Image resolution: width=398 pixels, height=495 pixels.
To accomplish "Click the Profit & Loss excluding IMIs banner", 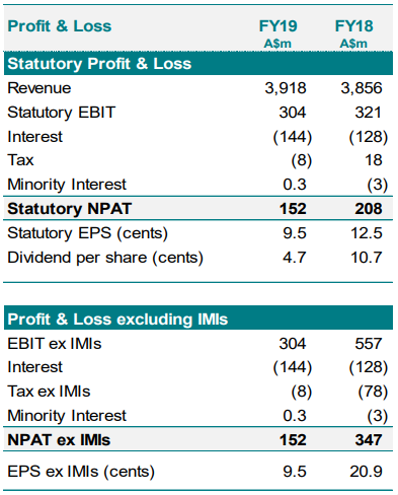I will (198, 319).
